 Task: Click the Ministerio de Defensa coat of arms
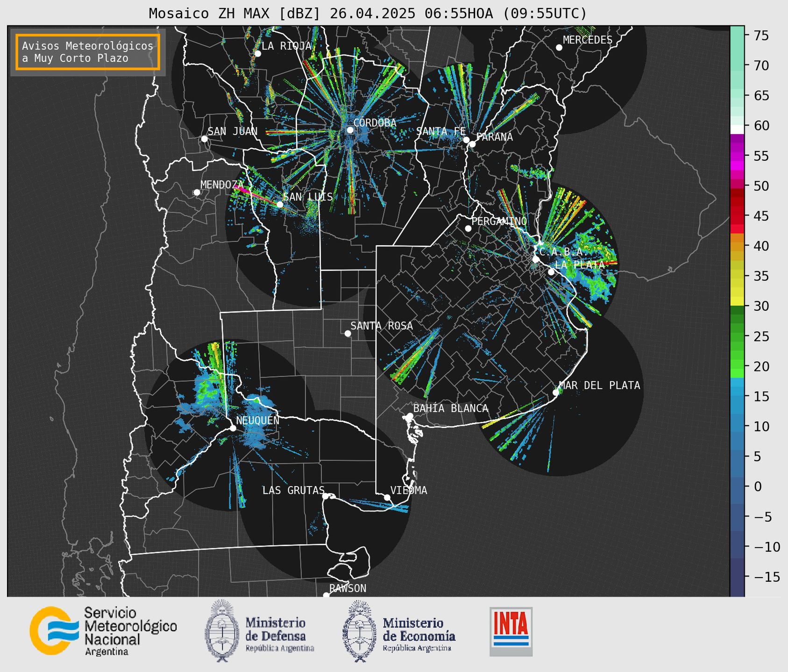pos(221,630)
